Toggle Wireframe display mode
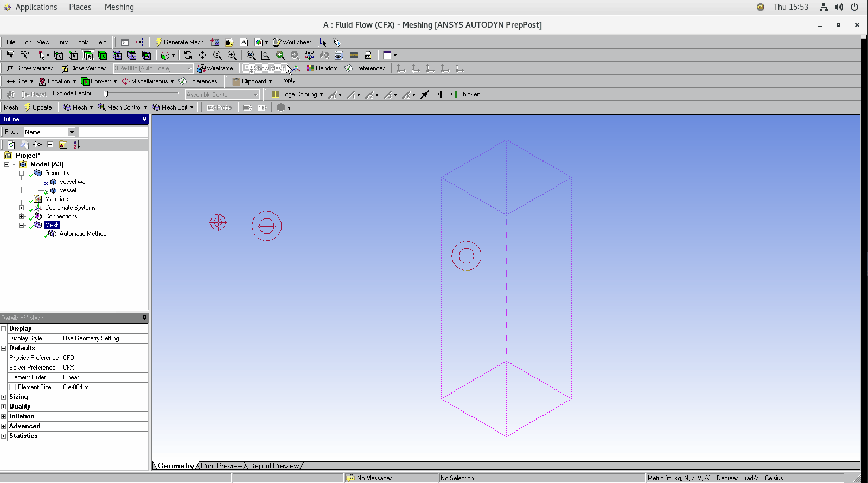868x483 pixels. (x=215, y=68)
